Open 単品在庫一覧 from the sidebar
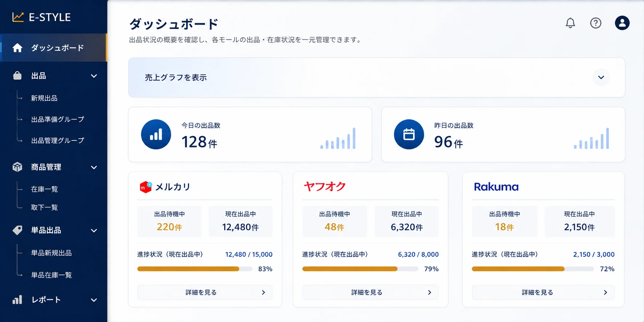 (51, 275)
